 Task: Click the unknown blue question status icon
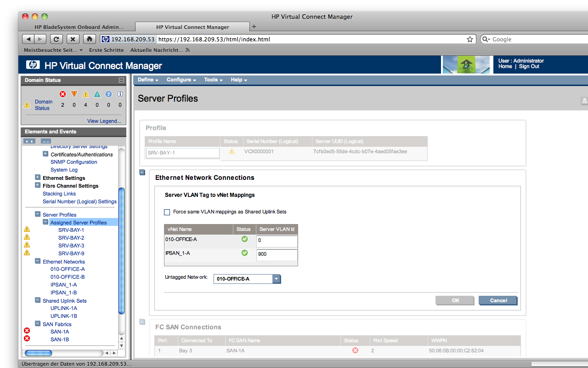(x=108, y=94)
